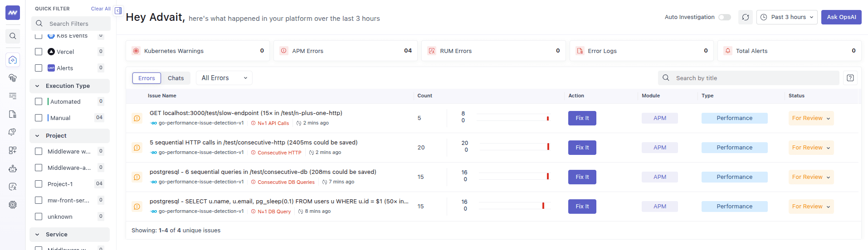
Task: Click the APM Errors card icon
Action: [284, 51]
